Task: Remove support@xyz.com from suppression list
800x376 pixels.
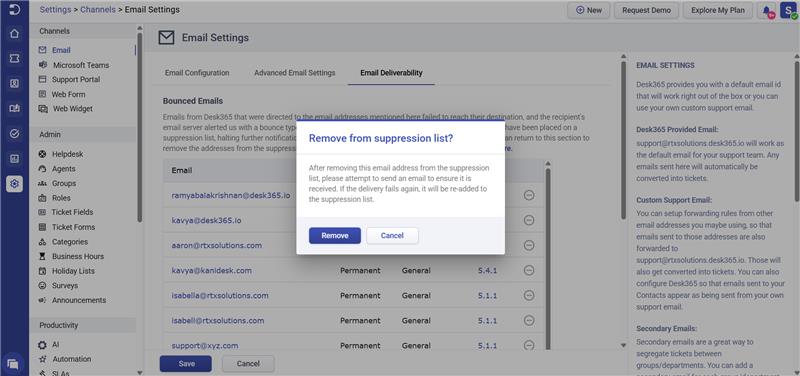Action: click(529, 345)
